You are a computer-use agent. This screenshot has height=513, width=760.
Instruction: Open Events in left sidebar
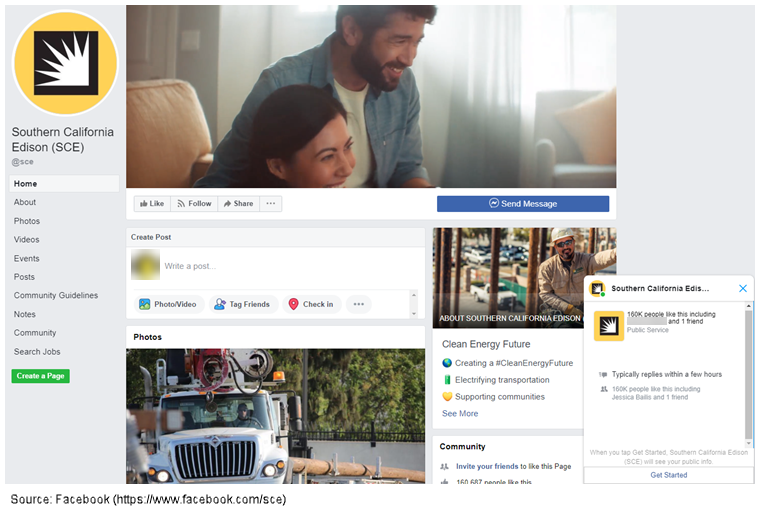(27, 258)
